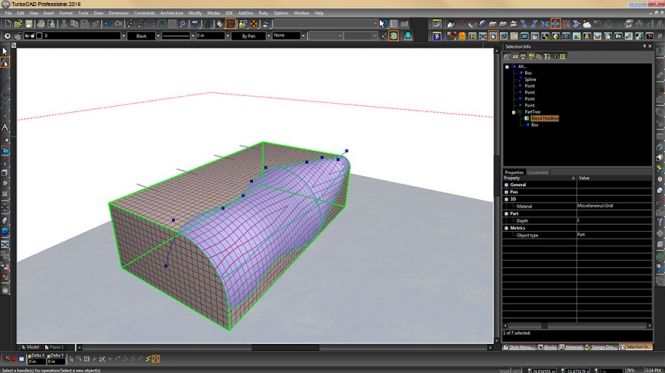Image resolution: width=665 pixels, height=373 pixels.
Task: Open the Black pen color dropdown
Action: pyautogui.click(x=158, y=36)
